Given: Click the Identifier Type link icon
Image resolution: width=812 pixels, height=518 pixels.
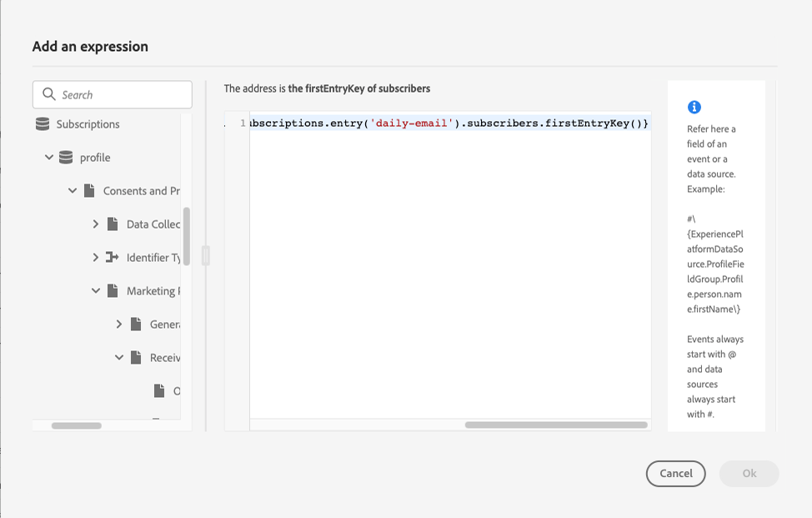Looking at the screenshot, I should point(112,257).
